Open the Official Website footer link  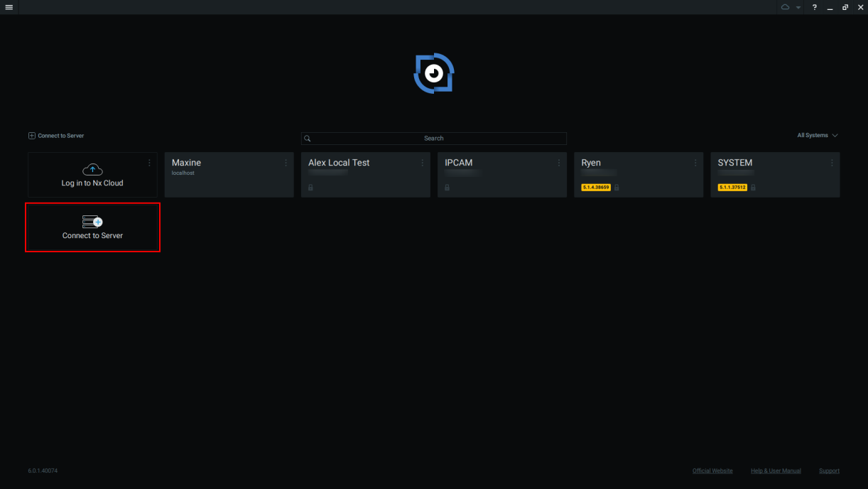(712, 471)
